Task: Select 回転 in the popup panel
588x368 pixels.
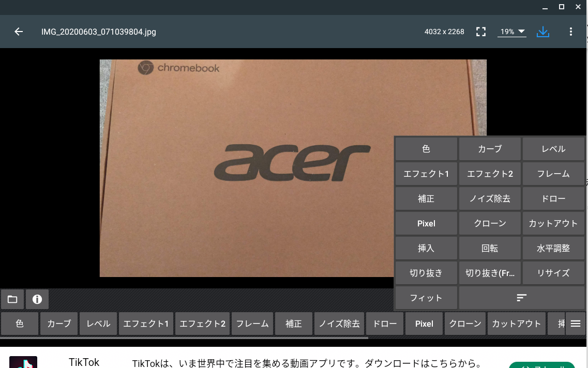Action: [x=490, y=248]
